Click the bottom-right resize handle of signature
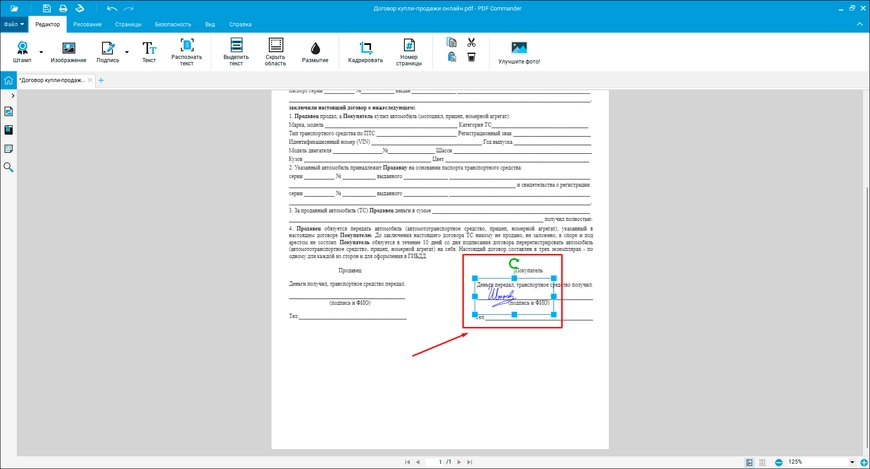870x469 pixels. coord(554,315)
